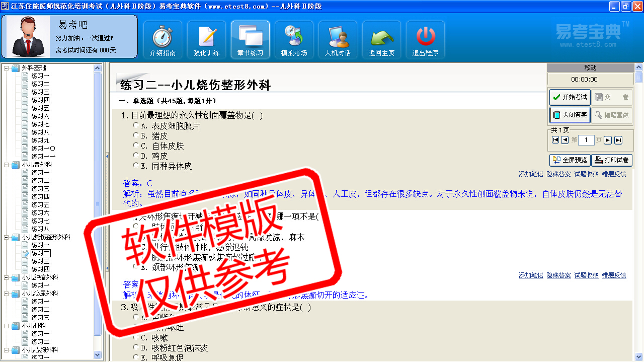The image size is (644, 362).
Task: Pick option D 咳粉红色泡沫痰 in question 3
Action: [x=136, y=347]
